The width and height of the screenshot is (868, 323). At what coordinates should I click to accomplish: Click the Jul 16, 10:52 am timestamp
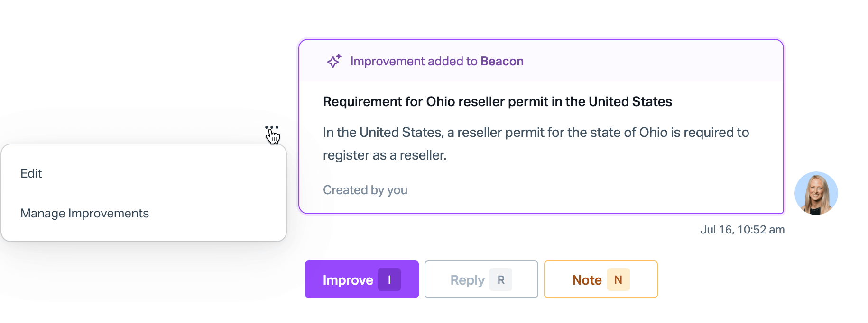pos(742,230)
